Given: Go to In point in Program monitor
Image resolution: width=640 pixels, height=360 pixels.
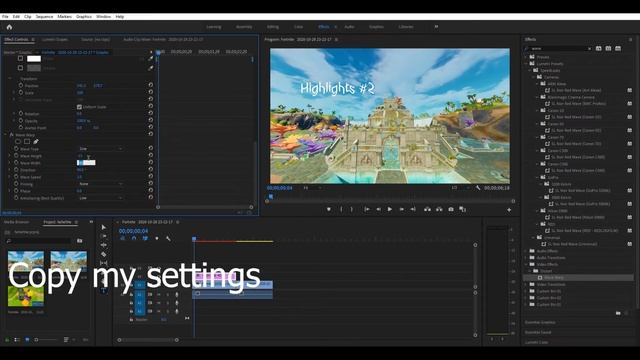Looking at the screenshot, I should [x=367, y=209].
